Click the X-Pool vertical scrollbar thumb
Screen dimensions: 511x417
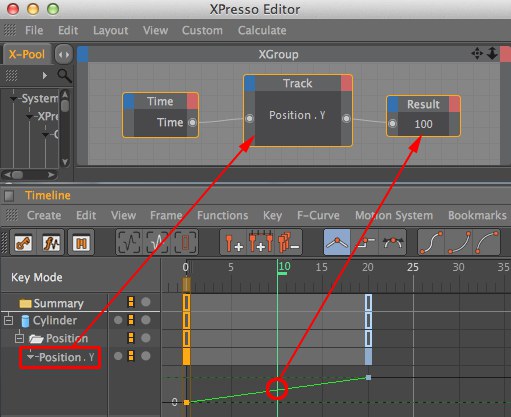65,106
